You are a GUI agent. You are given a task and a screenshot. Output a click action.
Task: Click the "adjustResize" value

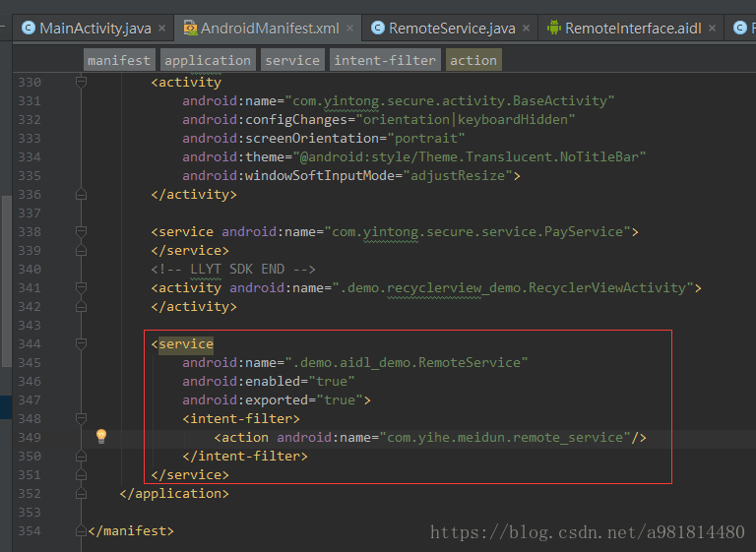point(458,175)
